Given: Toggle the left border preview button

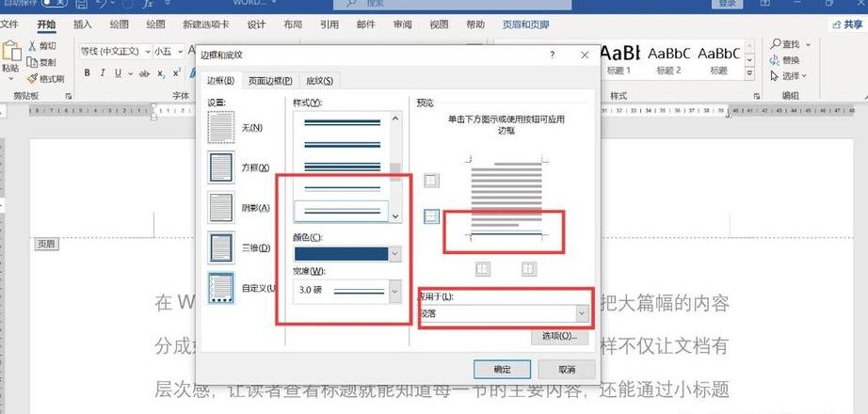Looking at the screenshot, I should point(483,269).
